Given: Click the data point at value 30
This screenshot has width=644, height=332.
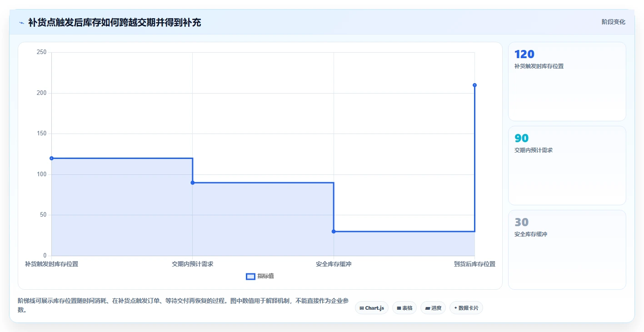Looking at the screenshot, I should (334, 232).
